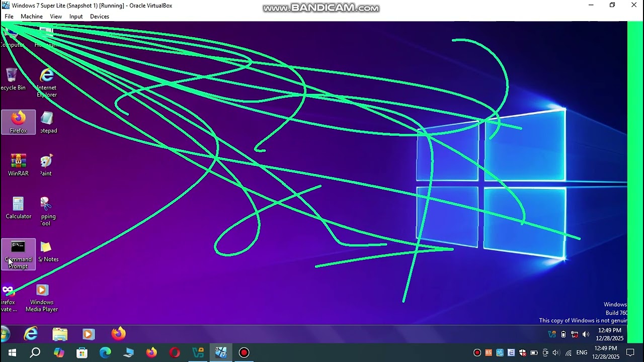Click the Meet Now camera tray icon
The width and height of the screenshot is (644, 362).
(x=545, y=352)
